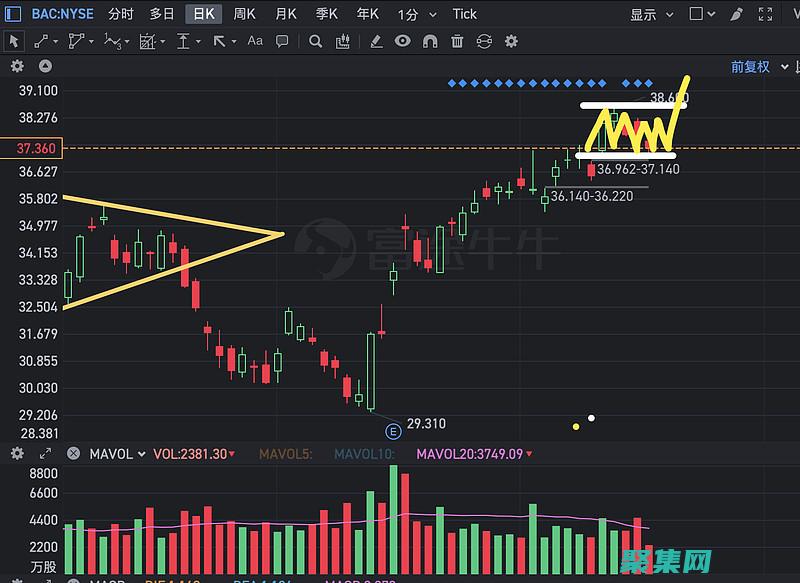The width and height of the screenshot is (800, 583).
Task: Click the earnings E marker on chart
Action: coord(393,431)
